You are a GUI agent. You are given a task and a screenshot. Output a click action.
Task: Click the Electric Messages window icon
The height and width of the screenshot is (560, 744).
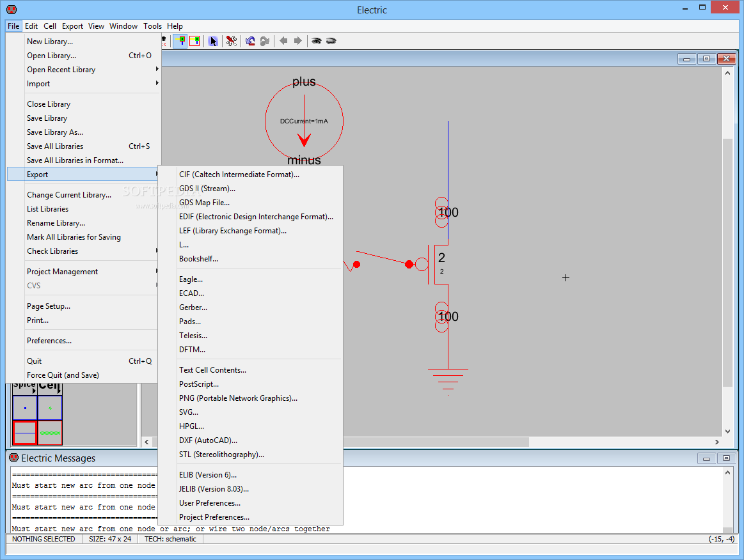14,458
